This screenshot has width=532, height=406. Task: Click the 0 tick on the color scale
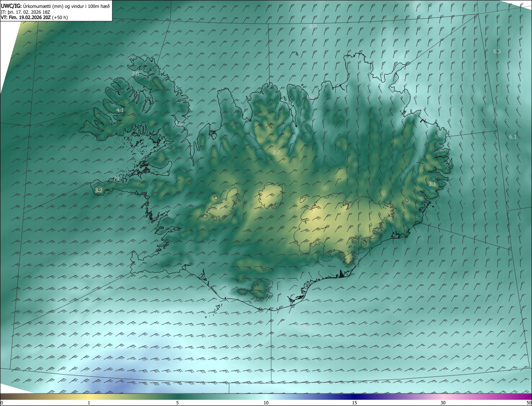(2, 403)
